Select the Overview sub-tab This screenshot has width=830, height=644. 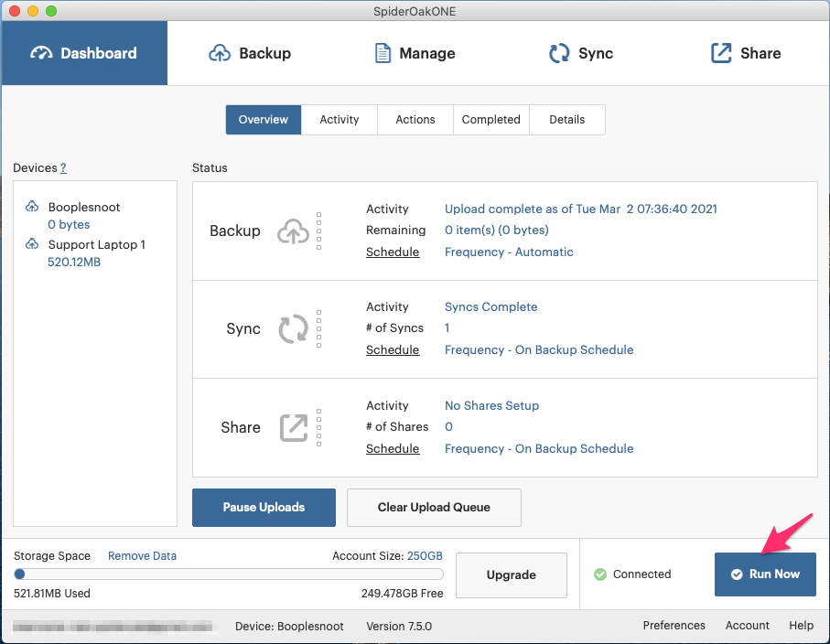coord(263,120)
